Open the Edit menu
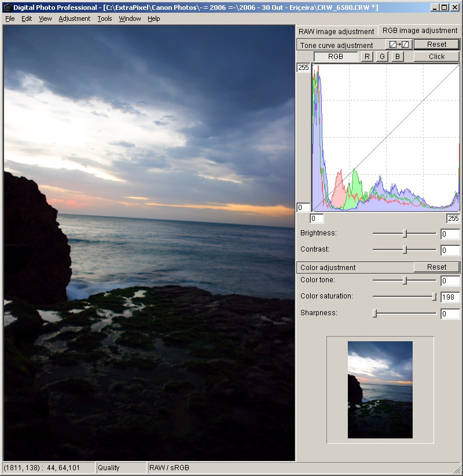 pyautogui.click(x=27, y=19)
